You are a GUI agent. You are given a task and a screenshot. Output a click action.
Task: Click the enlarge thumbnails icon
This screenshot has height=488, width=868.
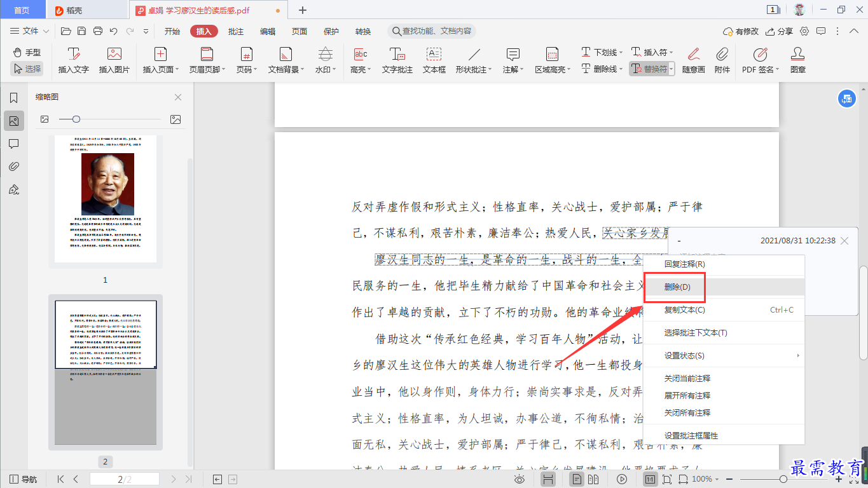click(x=176, y=119)
